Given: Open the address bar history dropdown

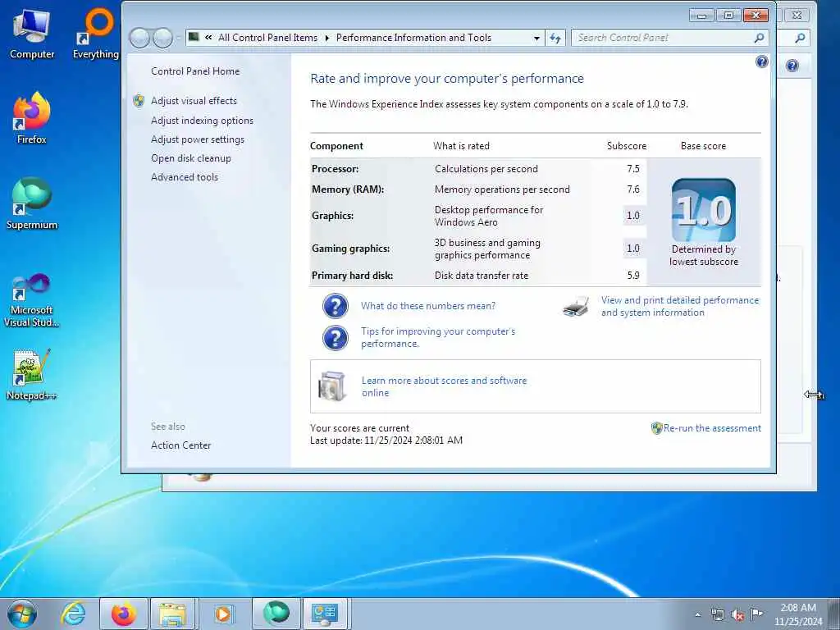Looking at the screenshot, I should (536, 38).
